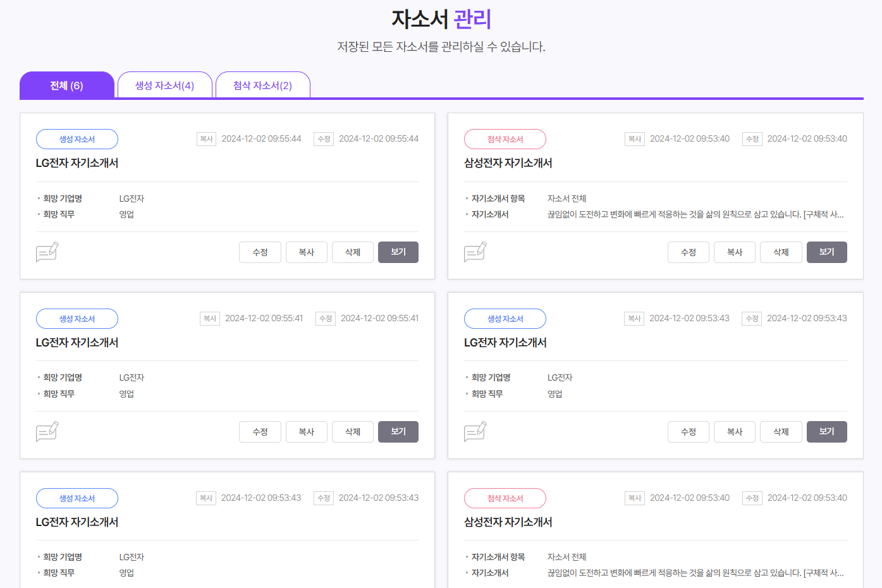Click the memo pencil icon in the 09:55:41 card
This screenshot has width=882, height=588.
(47, 431)
